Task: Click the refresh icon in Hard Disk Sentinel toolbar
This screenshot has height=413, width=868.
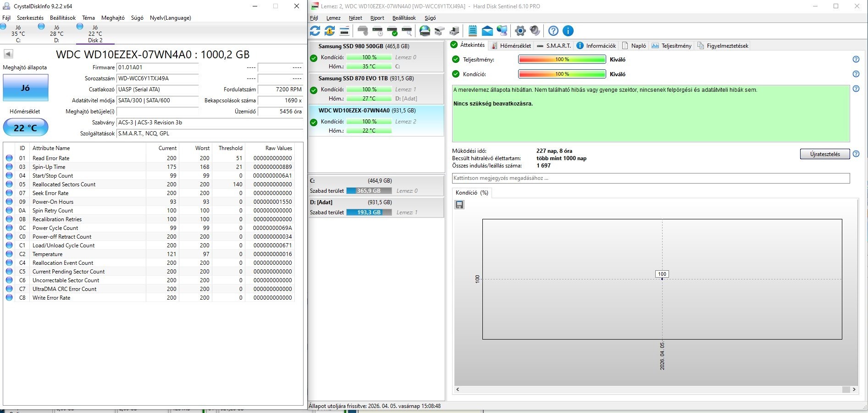Action: click(x=315, y=31)
